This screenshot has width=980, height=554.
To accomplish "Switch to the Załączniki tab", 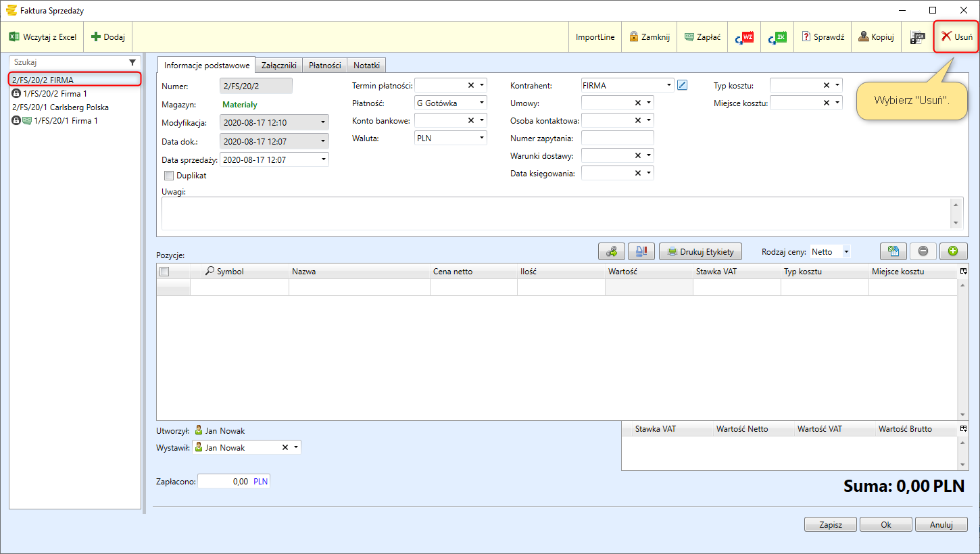I will [278, 66].
